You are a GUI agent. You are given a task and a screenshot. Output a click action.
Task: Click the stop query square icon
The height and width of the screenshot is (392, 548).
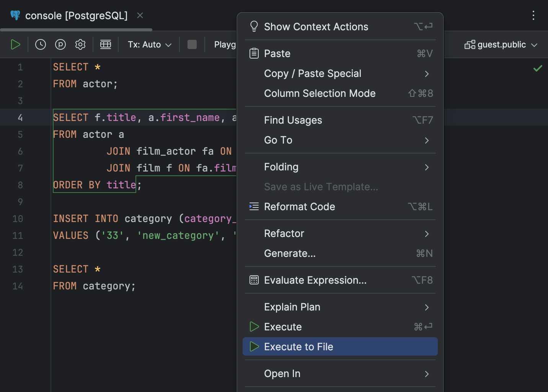click(192, 44)
